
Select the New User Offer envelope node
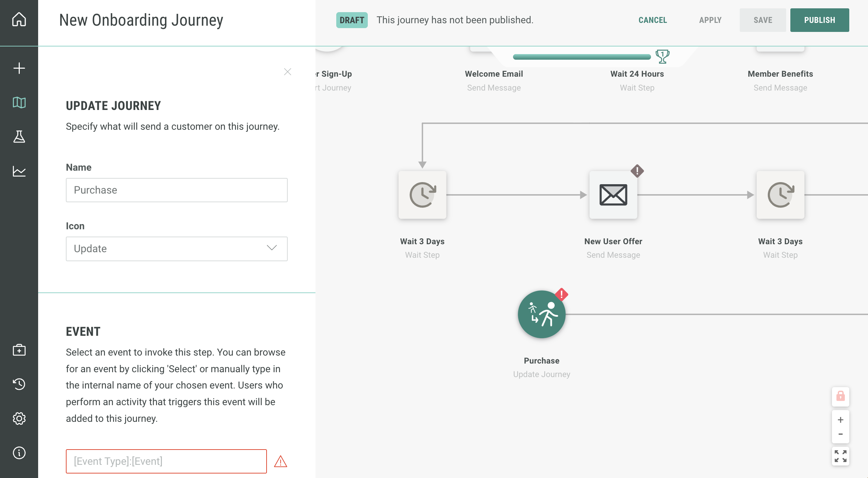tap(613, 195)
